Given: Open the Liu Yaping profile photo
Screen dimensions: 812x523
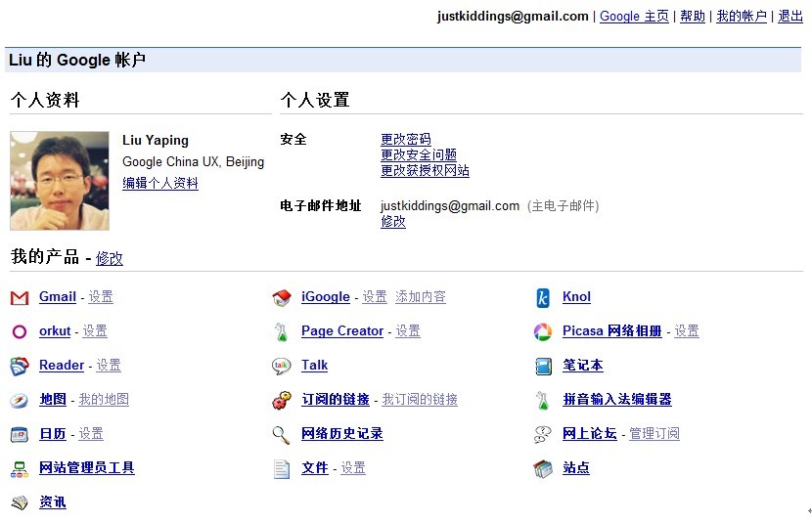Looking at the screenshot, I should pos(60,181).
